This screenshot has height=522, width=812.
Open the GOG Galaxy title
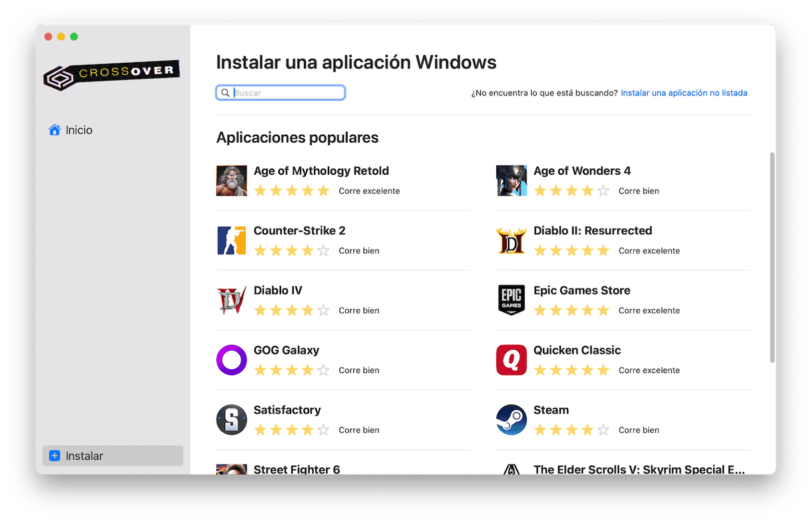pos(286,350)
